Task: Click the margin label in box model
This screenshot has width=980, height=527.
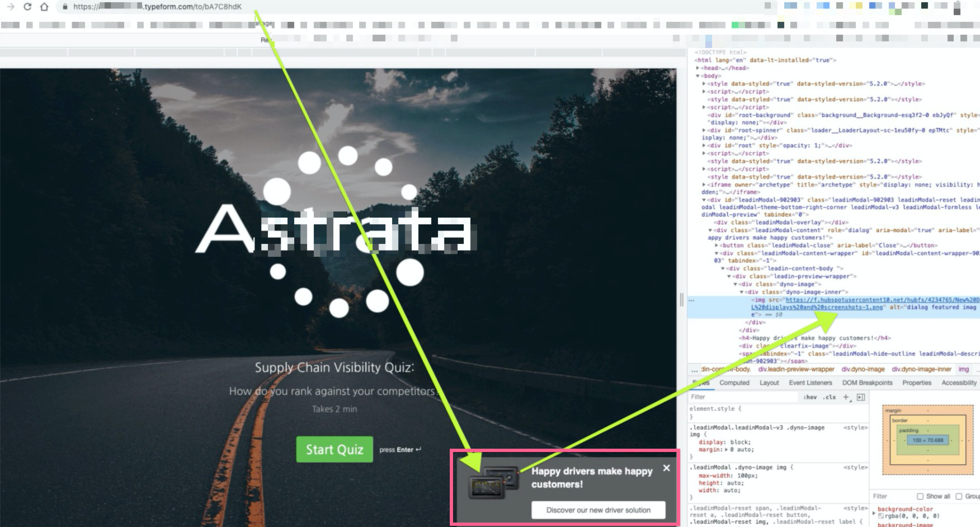Action: (x=893, y=411)
